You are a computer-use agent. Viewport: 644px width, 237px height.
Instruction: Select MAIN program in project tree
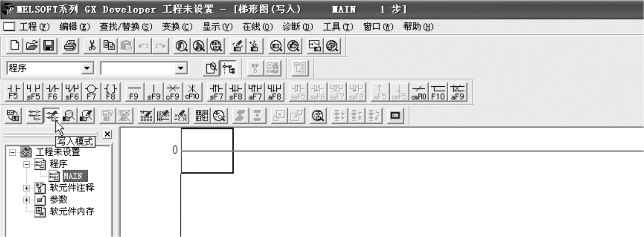click(x=75, y=175)
